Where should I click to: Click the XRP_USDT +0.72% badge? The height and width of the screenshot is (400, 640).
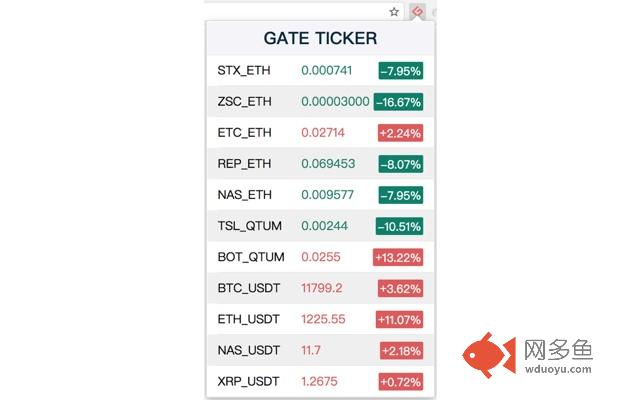401,382
